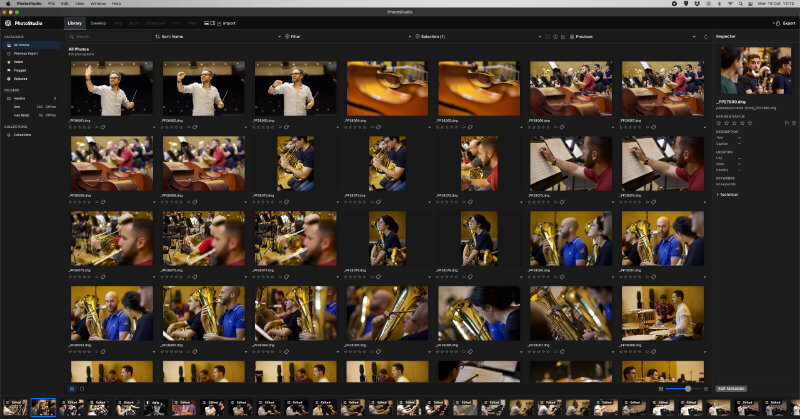
Task: Select the highlighted second thumbnail in the filmstrip
Action: pos(43,408)
